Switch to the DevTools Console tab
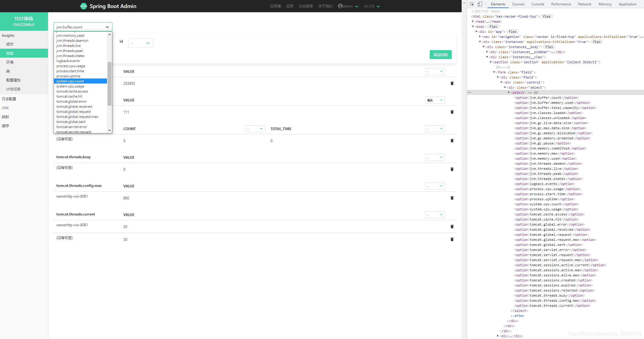The height and width of the screenshot is (339, 644). [538, 4]
